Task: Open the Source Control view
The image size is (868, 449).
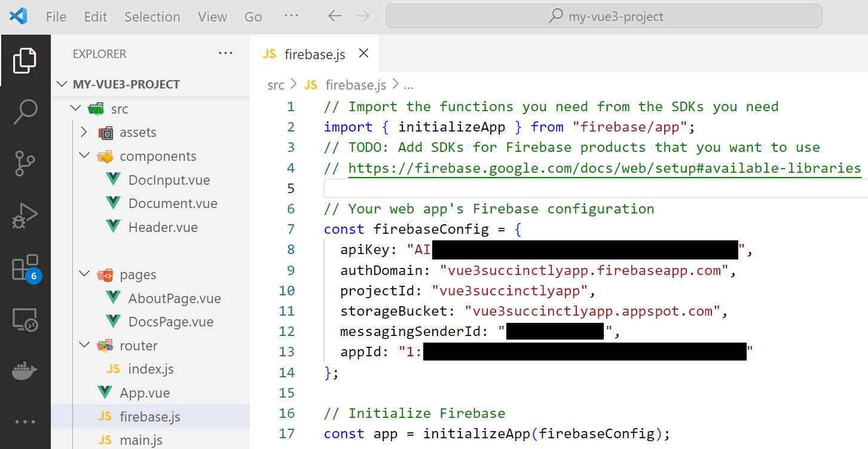Action: [x=25, y=164]
